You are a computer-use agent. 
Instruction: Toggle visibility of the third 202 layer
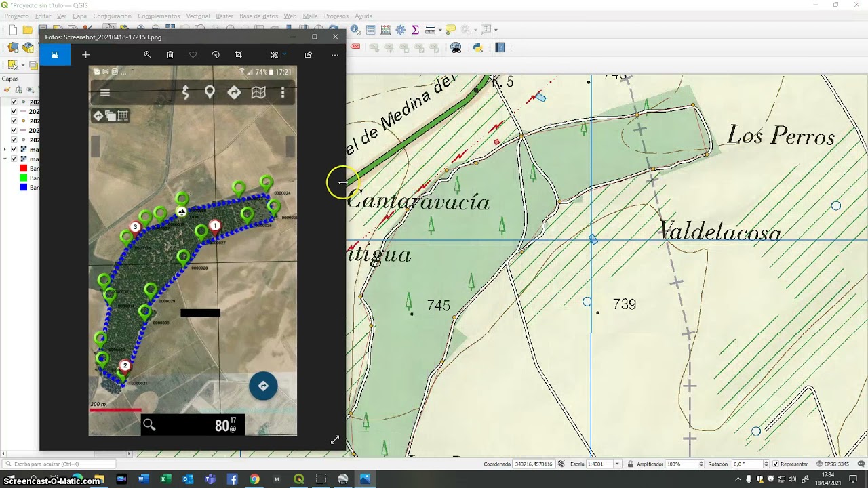tap(14, 121)
